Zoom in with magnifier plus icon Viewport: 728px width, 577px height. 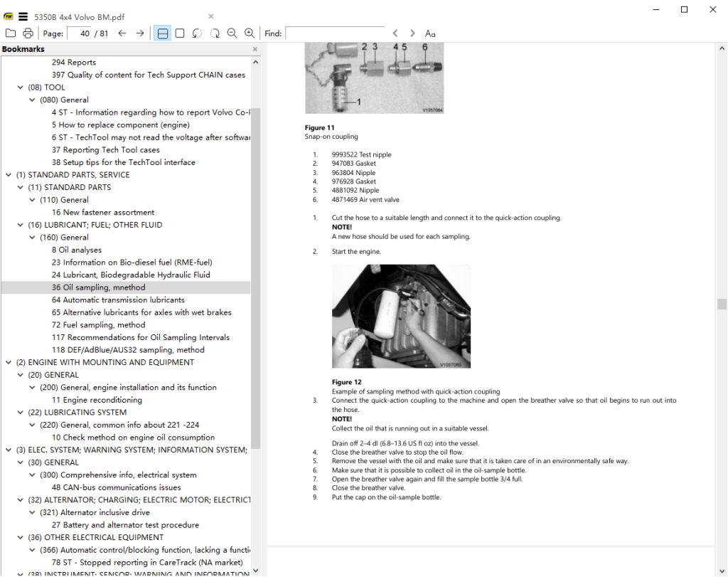[249, 33]
